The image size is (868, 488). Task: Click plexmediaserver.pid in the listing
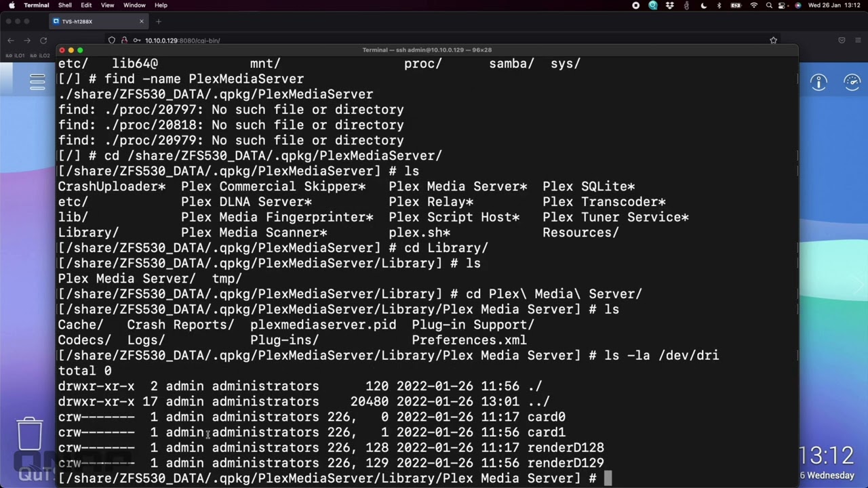click(x=323, y=325)
